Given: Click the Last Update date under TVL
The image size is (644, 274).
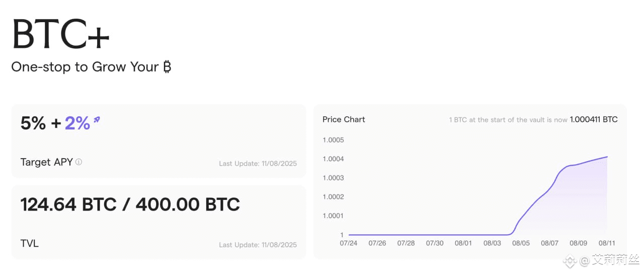Looking at the screenshot, I should click(258, 245).
